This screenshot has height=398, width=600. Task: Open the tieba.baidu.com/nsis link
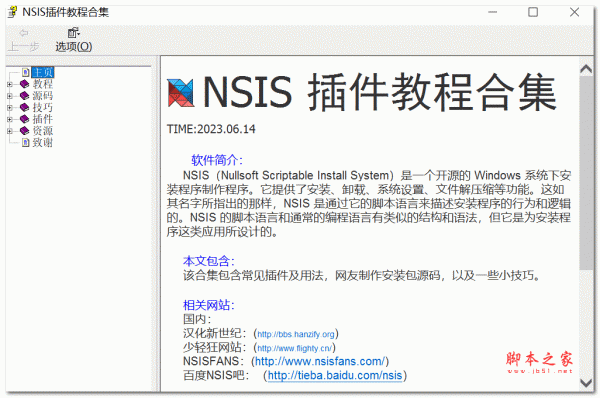click(335, 375)
